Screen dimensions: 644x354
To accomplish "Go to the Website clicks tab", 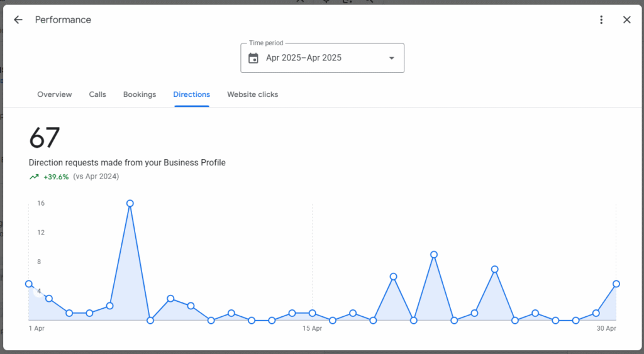I will pos(253,94).
